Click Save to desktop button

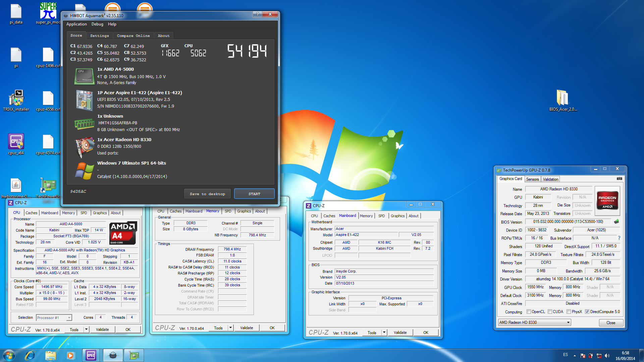[207, 194]
